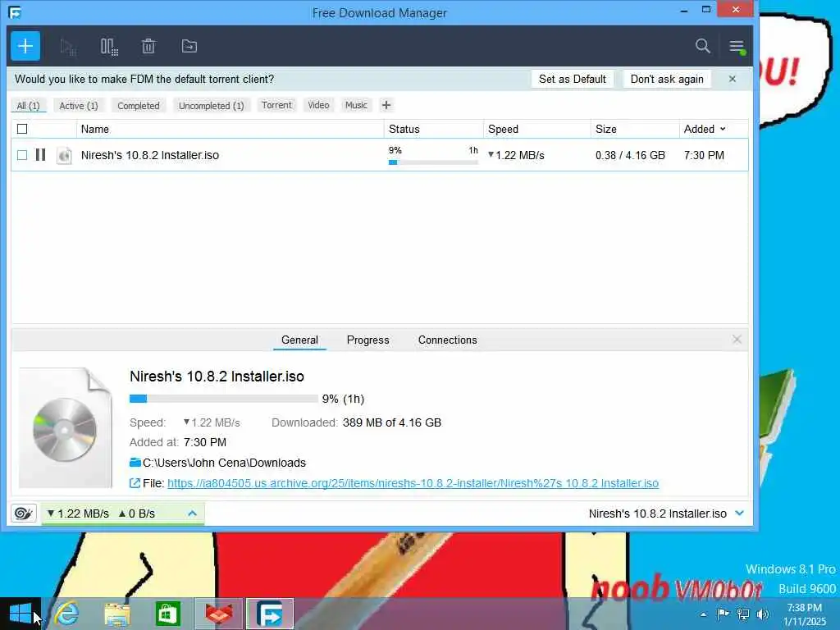Click external link icon beside File
The image size is (840, 630).
pos(135,483)
